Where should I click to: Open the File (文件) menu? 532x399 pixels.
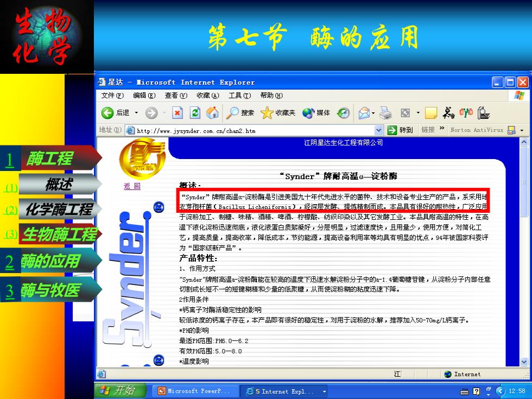113,96
